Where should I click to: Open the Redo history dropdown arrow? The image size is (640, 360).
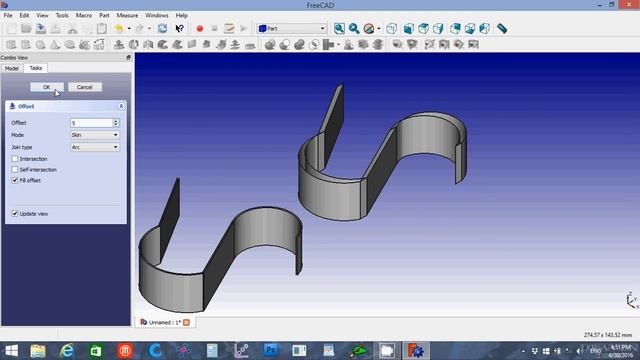tap(149, 29)
